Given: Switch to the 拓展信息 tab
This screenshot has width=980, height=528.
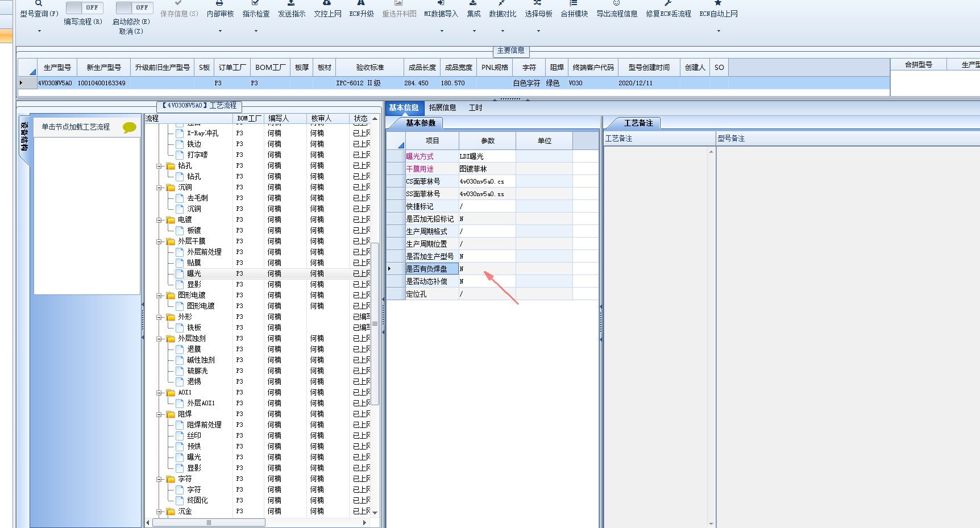Looking at the screenshot, I should pyautogui.click(x=442, y=108).
